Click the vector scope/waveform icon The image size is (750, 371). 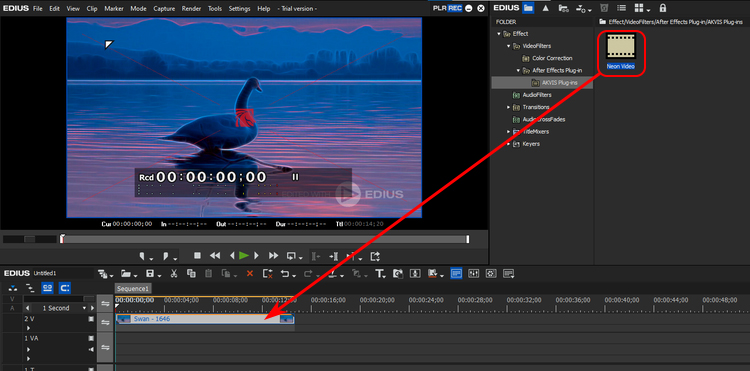coord(491,273)
